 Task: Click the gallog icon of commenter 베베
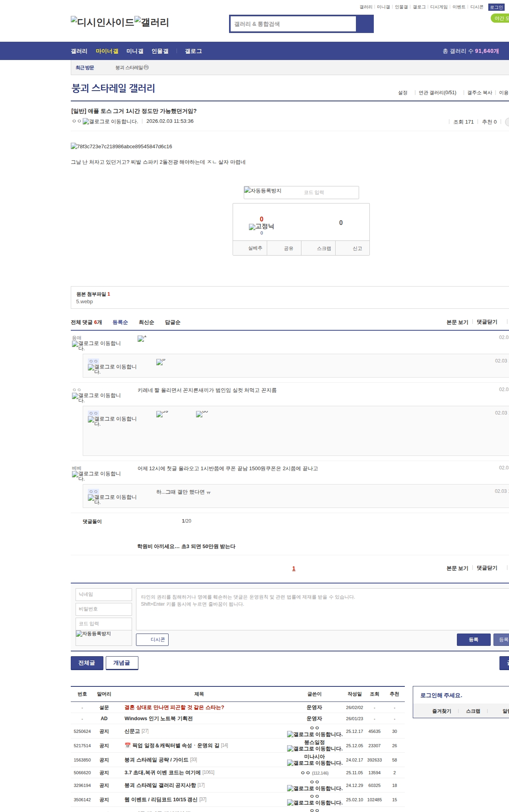[96, 475]
